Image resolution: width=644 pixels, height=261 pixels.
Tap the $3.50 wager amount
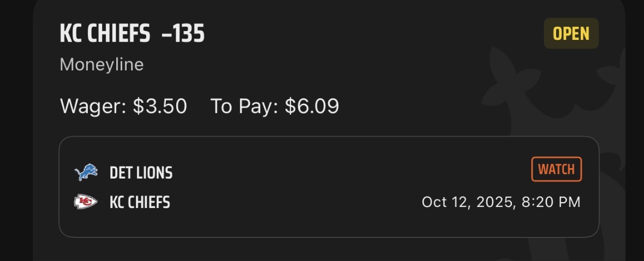[160, 106]
